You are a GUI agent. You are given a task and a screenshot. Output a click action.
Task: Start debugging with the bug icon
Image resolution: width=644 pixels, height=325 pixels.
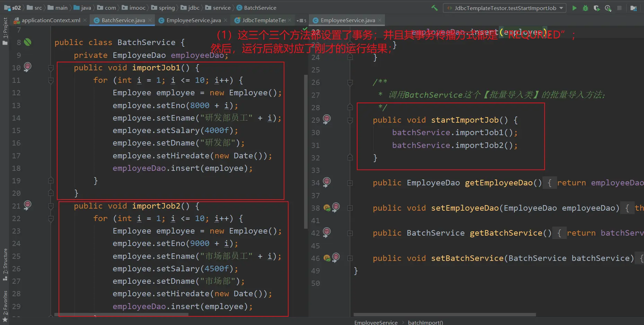pos(585,8)
